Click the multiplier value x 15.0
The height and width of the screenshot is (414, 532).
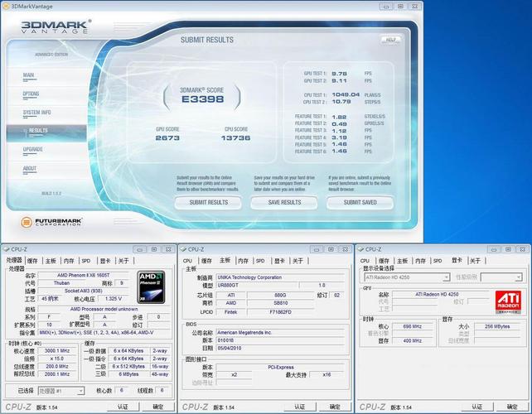click(57, 359)
